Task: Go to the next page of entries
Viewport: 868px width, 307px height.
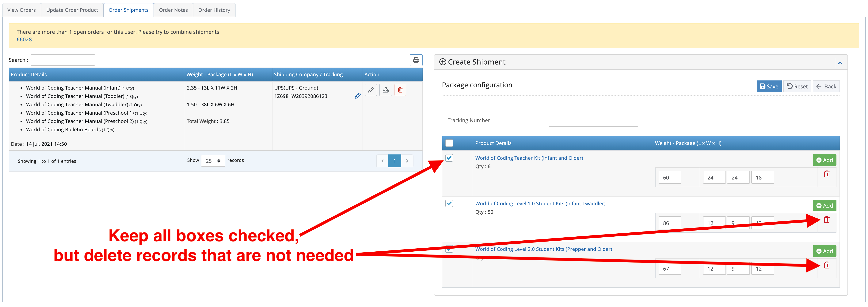Action: pyautogui.click(x=407, y=161)
